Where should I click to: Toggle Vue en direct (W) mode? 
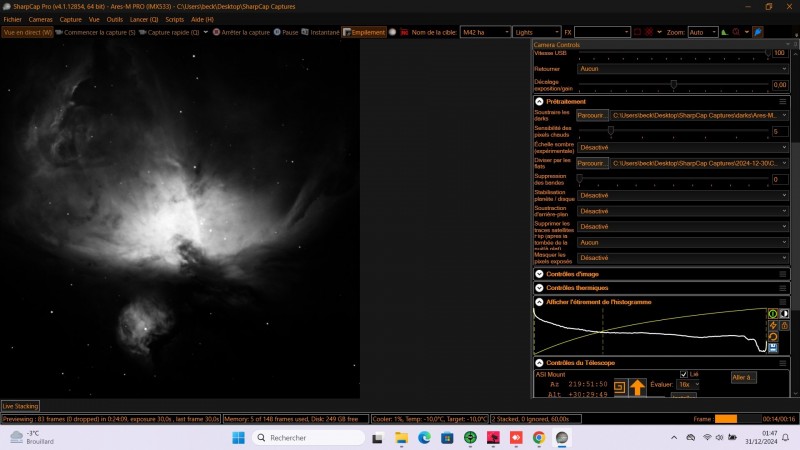coord(28,32)
